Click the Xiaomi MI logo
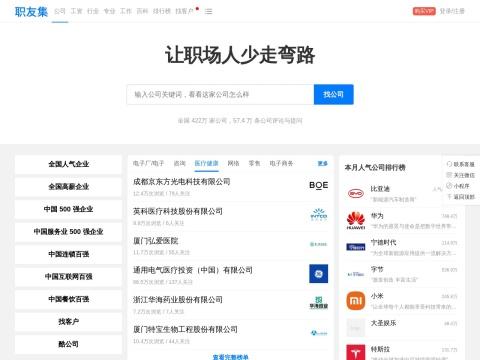Image resolution: width=480 pixels, height=360 pixels. coord(356,301)
